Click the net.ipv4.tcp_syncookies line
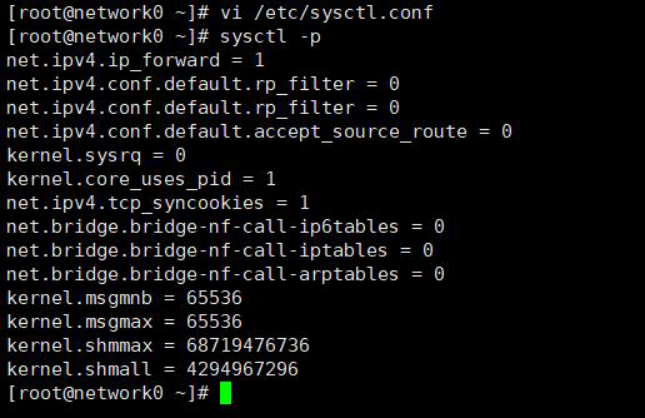 158,204
